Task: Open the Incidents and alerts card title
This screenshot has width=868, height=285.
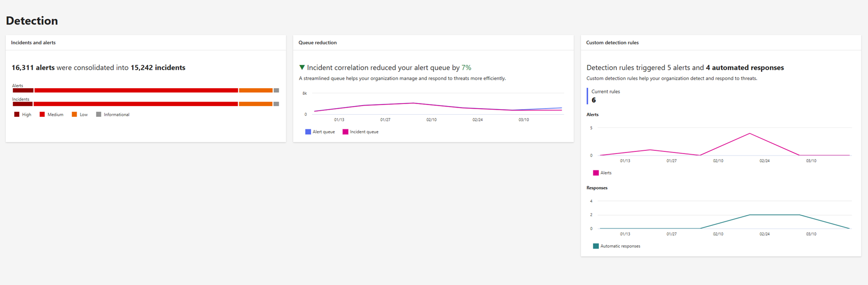Action: click(x=33, y=43)
